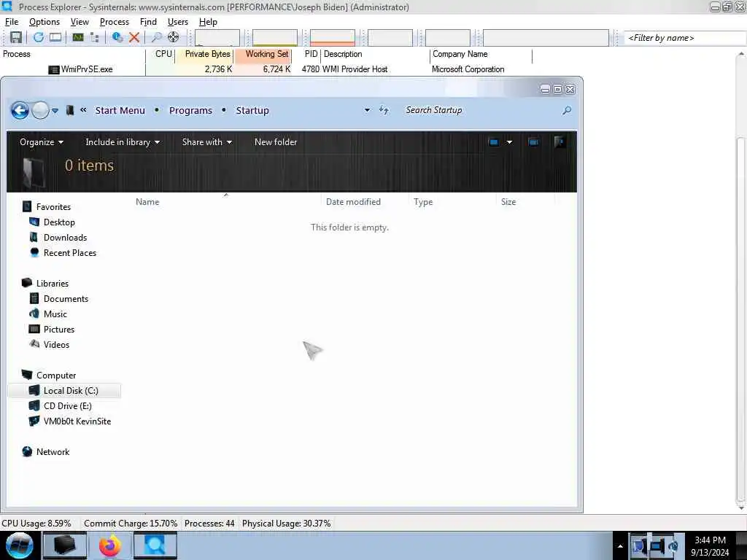Click the File Explorer taskbar button
Viewport: 747px width, 560px height.
[x=65, y=545]
